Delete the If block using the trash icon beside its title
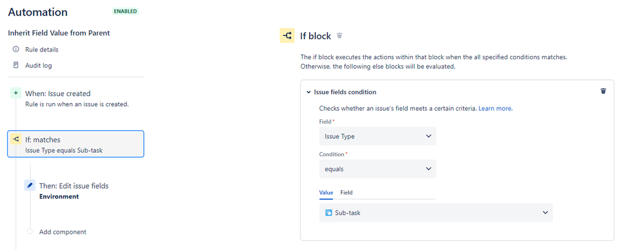Screen dimensions: 644x250 [339, 35]
